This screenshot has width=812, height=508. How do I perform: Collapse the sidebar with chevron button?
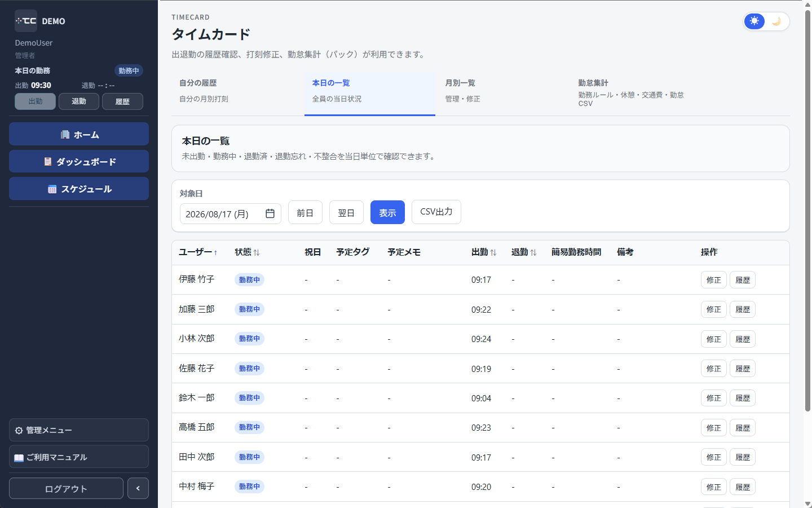pos(138,488)
